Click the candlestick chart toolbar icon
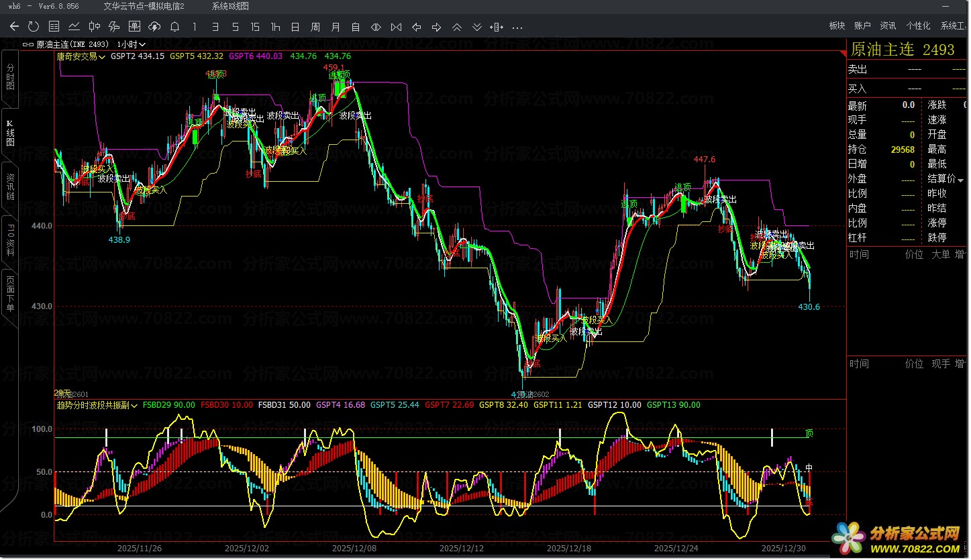Viewport: 971px width, 560px height. (95, 27)
